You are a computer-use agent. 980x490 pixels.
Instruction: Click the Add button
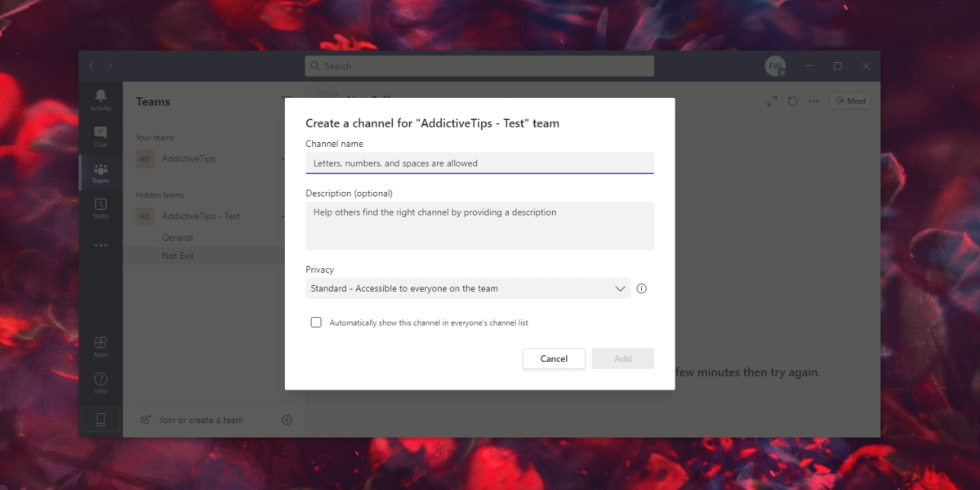[x=623, y=359]
